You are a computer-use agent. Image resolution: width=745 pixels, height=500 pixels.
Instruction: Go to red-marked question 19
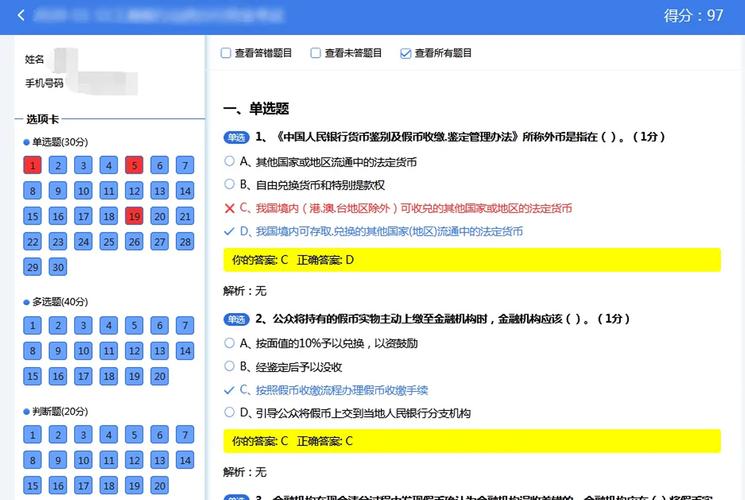[x=134, y=216]
